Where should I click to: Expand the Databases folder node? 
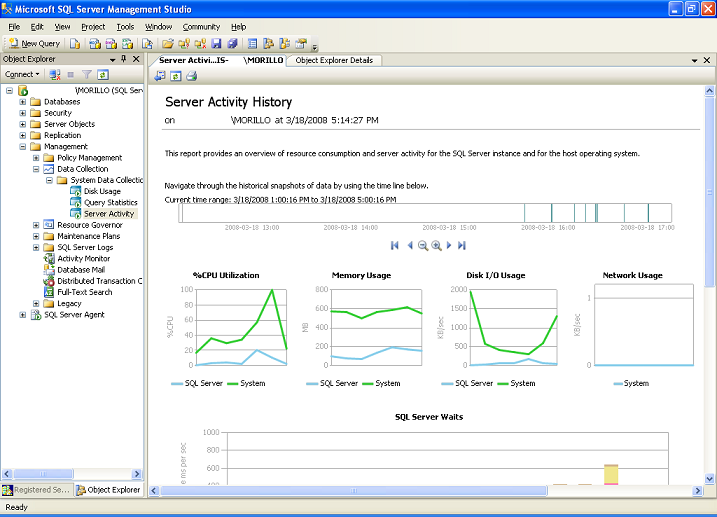pyautogui.click(x=23, y=102)
